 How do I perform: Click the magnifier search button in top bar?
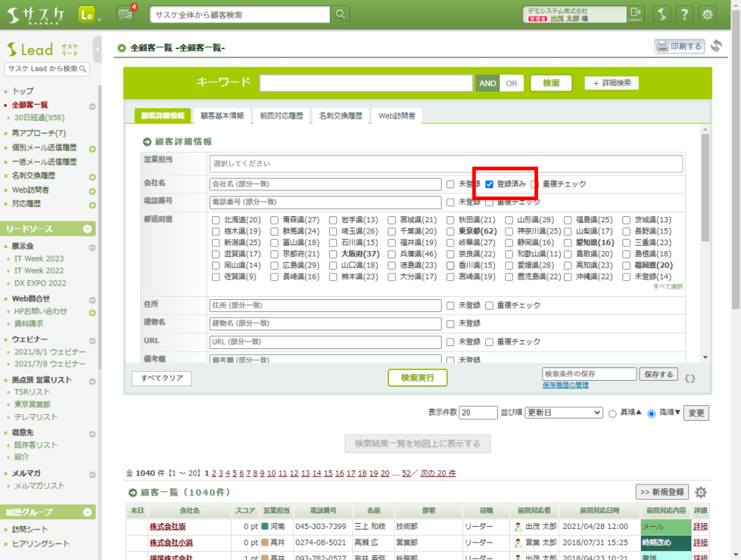click(x=339, y=15)
